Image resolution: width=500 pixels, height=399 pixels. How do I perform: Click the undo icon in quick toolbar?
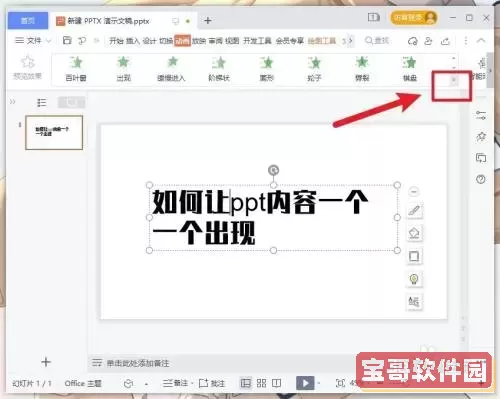[82, 41]
